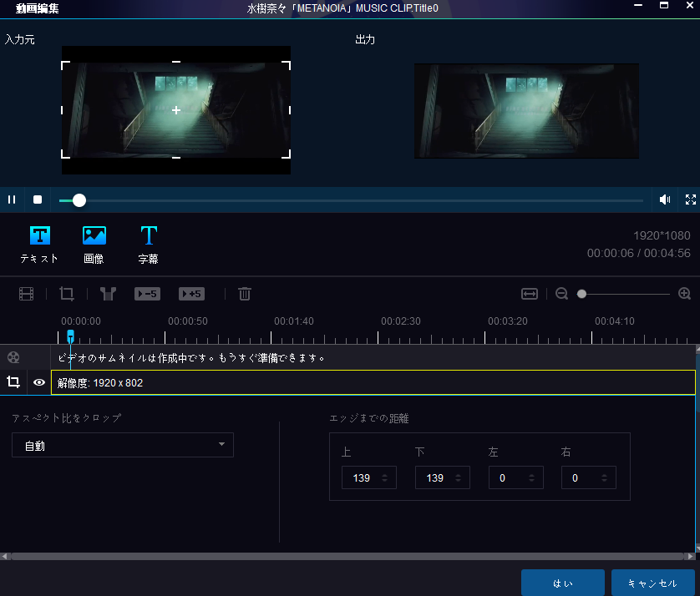Click the 下 bottom distance field
Viewport: 700px width, 596px height.
click(442, 478)
